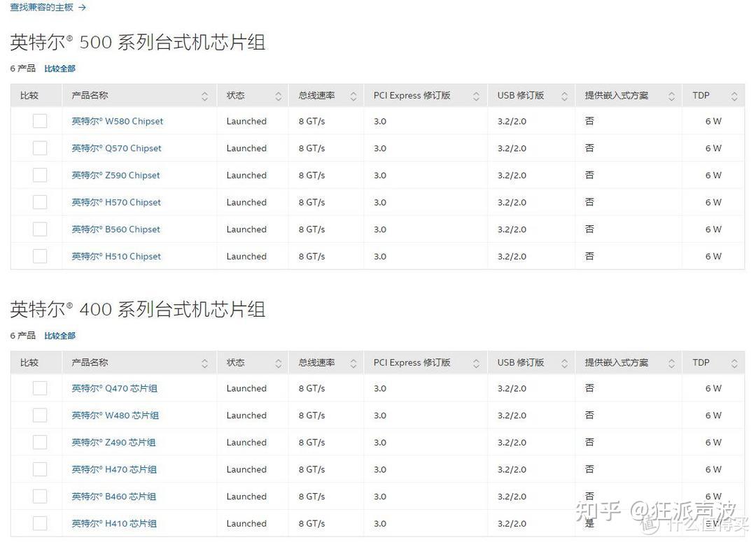Image resolution: width=756 pixels, height=542 pixels.
Task: Check the compare box for W580 Chipset
Action: click(40, 121)
